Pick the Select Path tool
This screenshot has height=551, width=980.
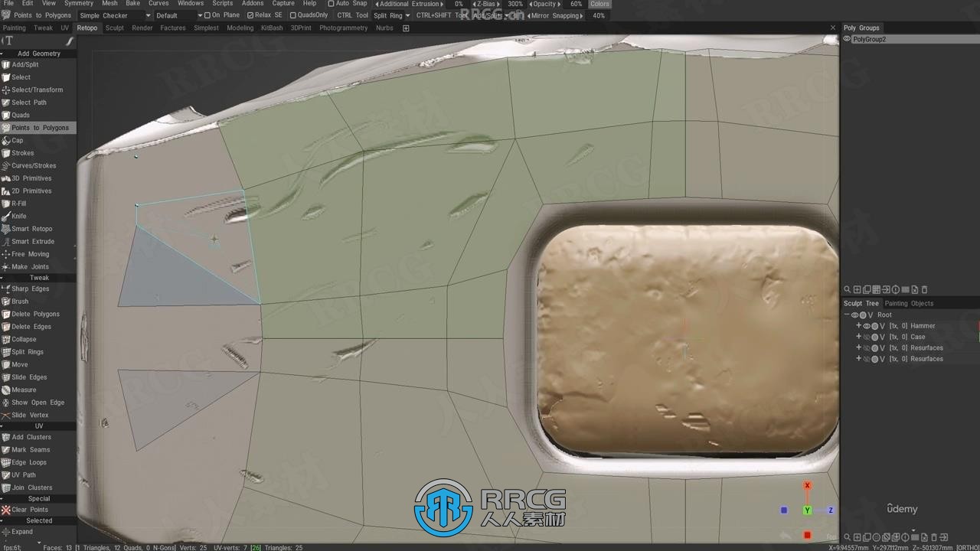click(38, 103)
